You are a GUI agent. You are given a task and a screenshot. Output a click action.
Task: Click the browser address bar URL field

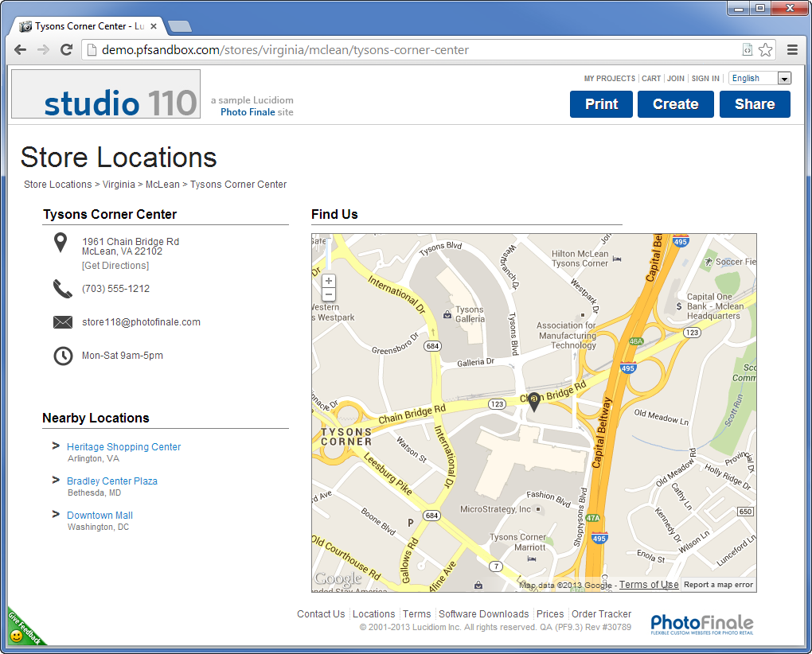[x=414, y=50]
